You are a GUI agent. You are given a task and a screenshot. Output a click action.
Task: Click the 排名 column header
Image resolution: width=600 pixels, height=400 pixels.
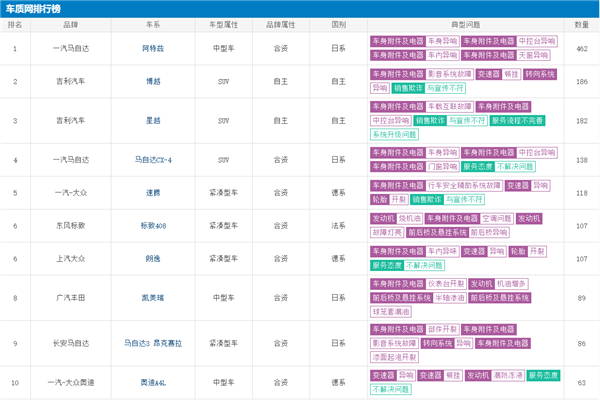[x=15, y=25]
